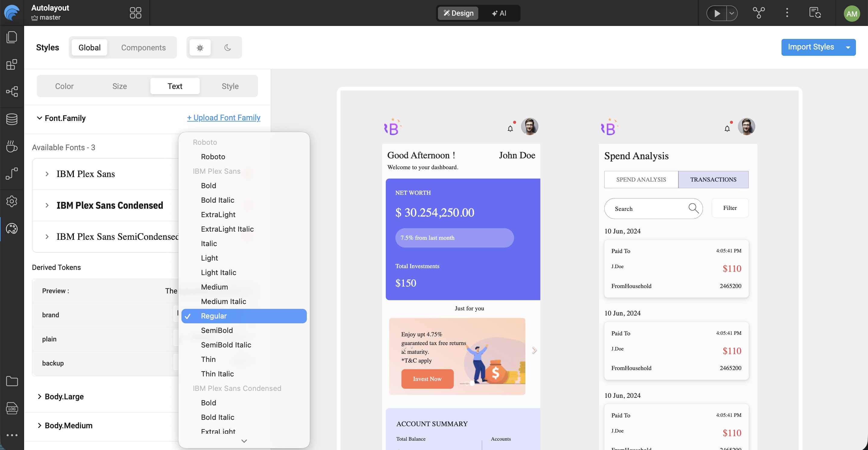Click the notification bell in Spend Analysis preview
The image size is (868, 450).
727,128
